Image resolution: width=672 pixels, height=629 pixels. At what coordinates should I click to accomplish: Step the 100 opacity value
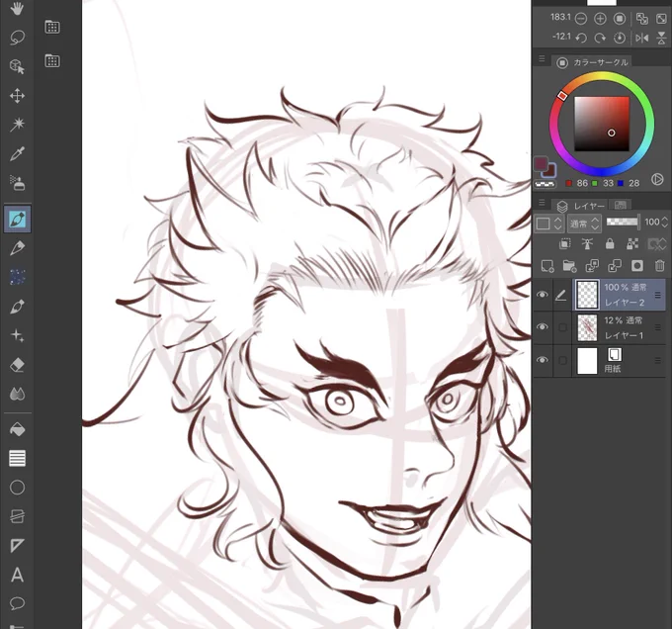tap(664, 222)
